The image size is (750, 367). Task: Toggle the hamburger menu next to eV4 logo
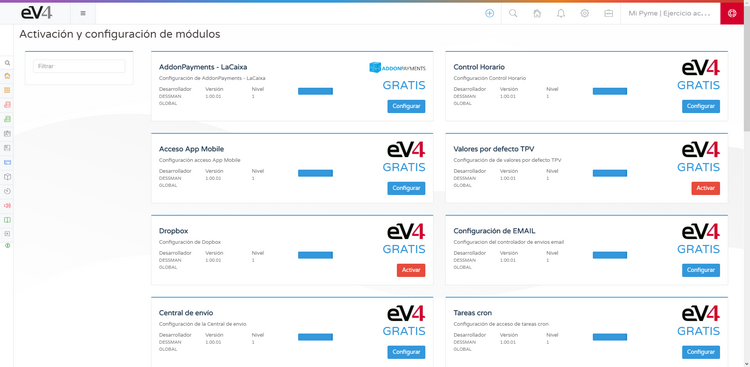coord(83,13)
